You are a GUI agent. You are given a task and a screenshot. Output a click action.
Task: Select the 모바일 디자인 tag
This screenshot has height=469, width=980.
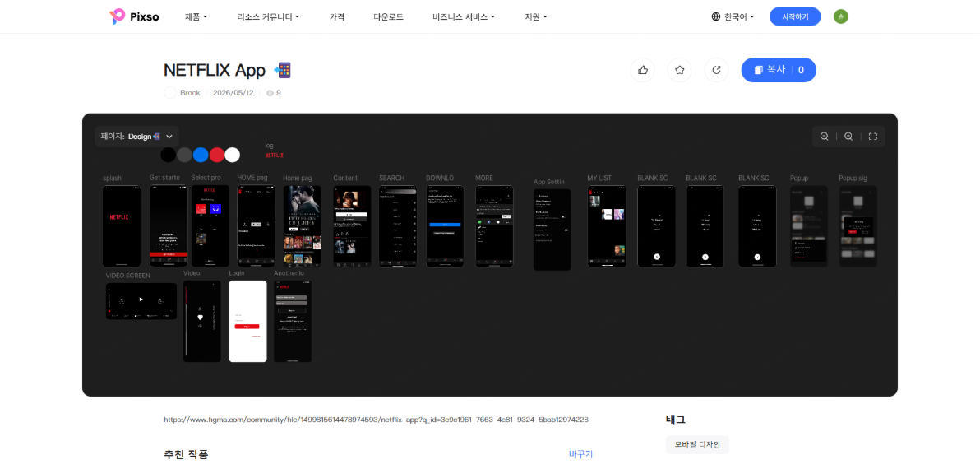coord(697,444)
